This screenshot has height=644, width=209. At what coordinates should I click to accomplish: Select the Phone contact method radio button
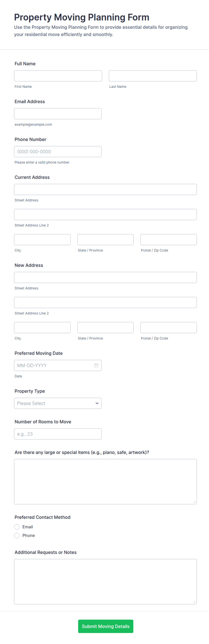[x=17, y=536]
